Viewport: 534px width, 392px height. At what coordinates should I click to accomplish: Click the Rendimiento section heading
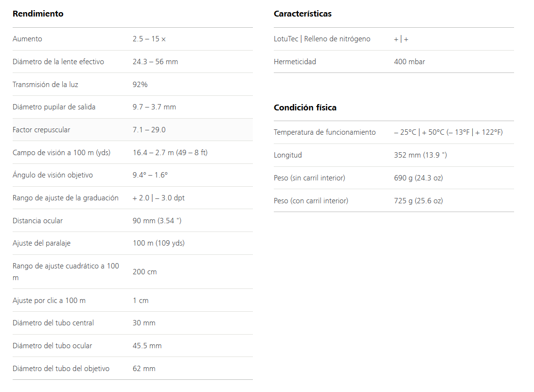(38, 14)
